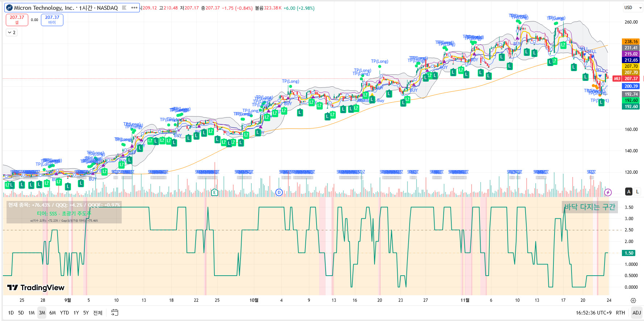This screenshot has height=321, width=644.
Task: Toggle the ADJ adjustment button
Action: point(636,313)
